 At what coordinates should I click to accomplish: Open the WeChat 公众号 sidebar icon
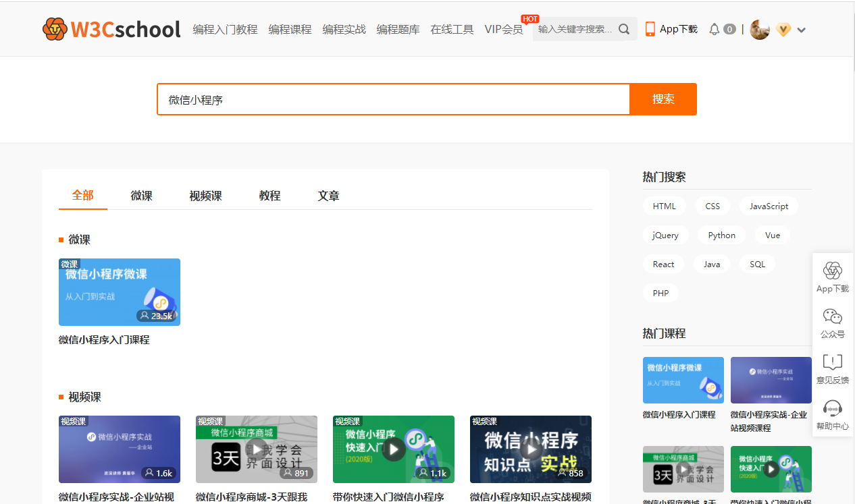[832, 316]
